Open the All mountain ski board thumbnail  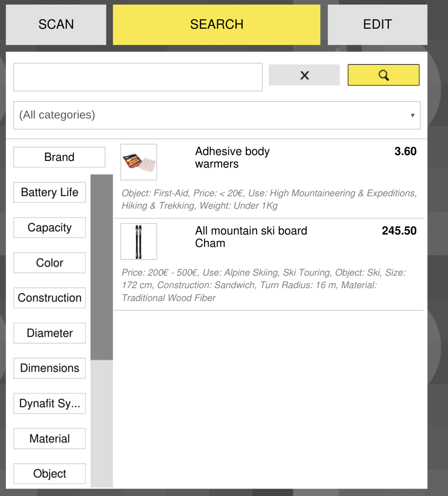coord(139,242)
